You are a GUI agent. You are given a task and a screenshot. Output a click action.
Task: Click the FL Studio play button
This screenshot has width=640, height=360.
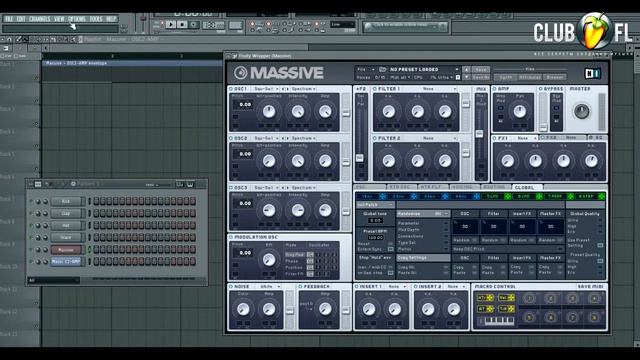[171, 25]
